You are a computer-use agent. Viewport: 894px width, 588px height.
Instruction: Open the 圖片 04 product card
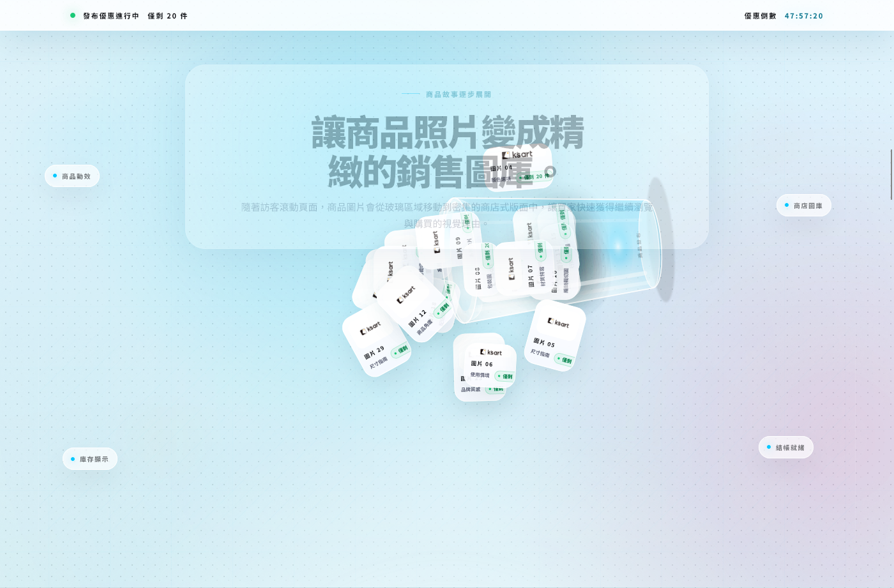coord(518,169)
